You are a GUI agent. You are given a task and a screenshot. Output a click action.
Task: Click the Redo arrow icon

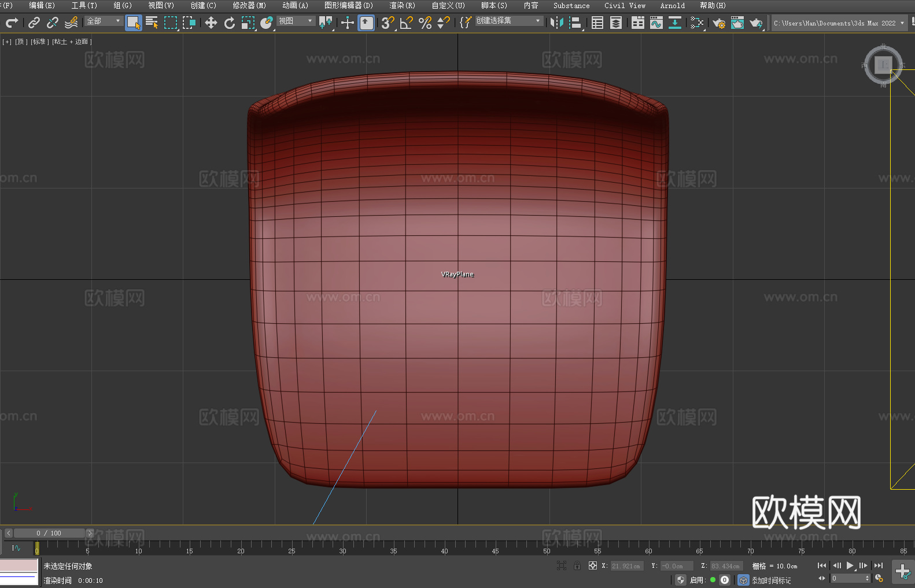pos(12,23)
